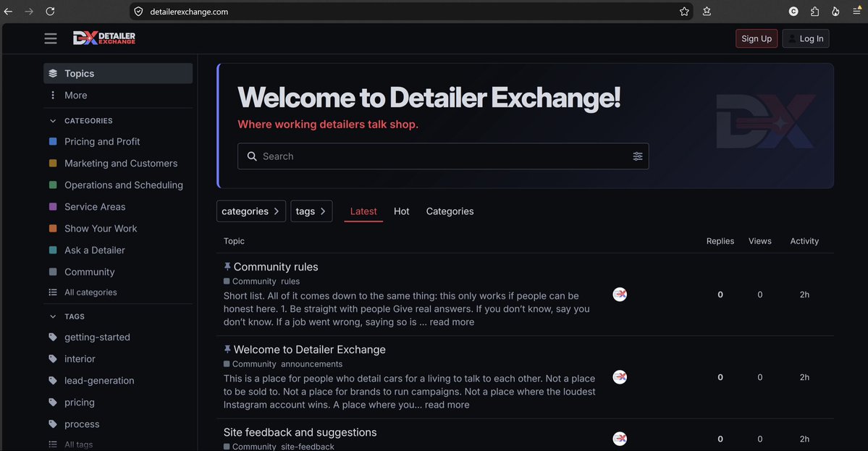
Task: Click the getting-started tag icon
Action: coord(53,337)
